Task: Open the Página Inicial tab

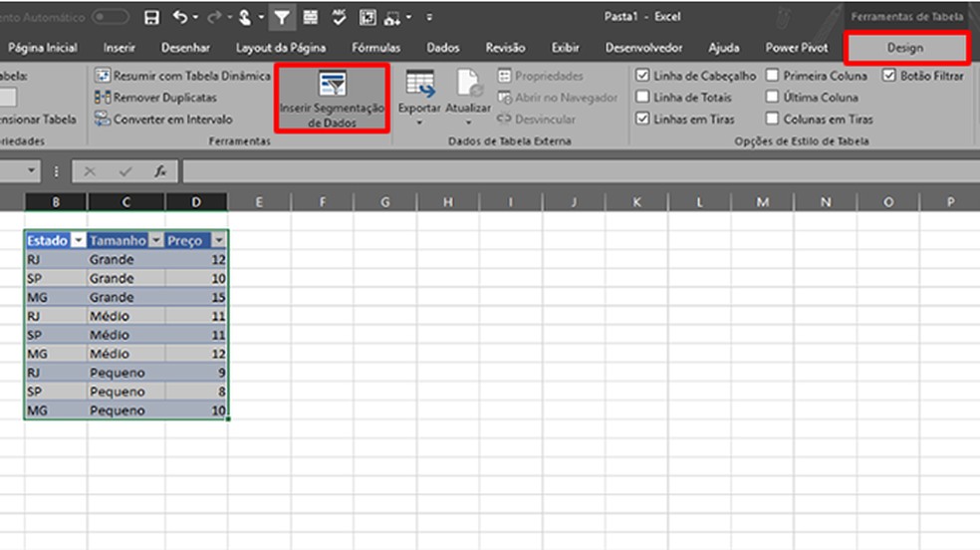Action: 43,48
